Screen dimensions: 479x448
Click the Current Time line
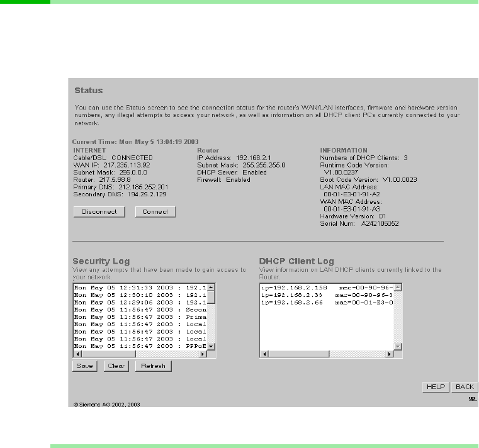pyautogui.click(x=135, y=142)
